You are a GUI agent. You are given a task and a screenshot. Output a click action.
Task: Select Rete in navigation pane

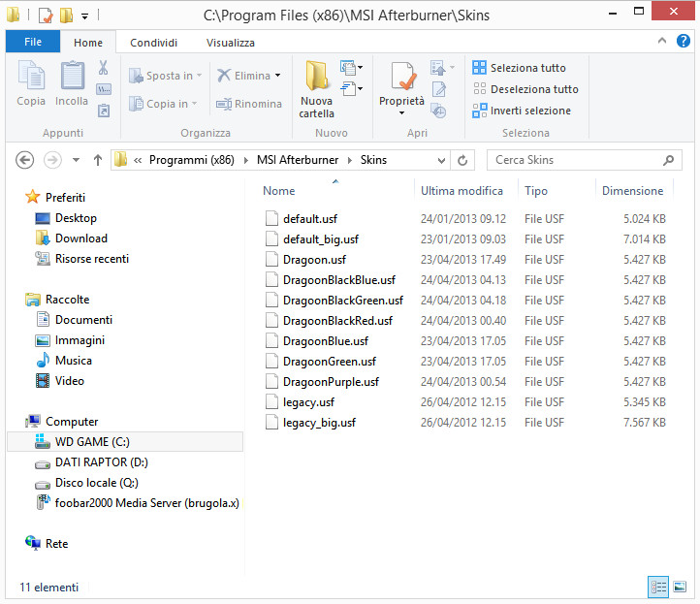(x=56, y=544)
